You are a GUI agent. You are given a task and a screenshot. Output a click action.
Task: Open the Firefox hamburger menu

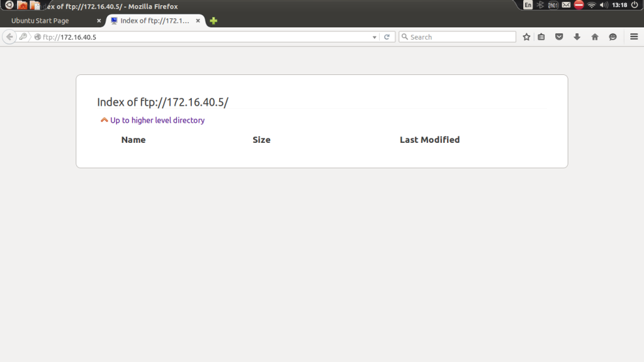[x=634, y=37]
